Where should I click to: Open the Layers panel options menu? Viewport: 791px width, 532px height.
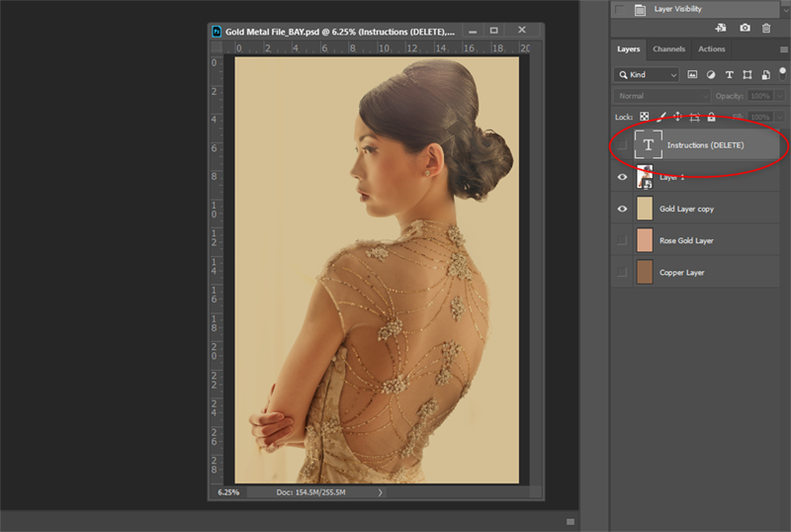783,49
